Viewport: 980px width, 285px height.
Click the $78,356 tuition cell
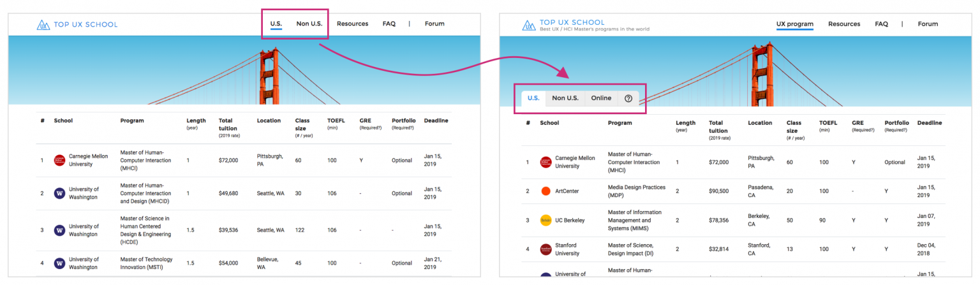coord(718,220)
